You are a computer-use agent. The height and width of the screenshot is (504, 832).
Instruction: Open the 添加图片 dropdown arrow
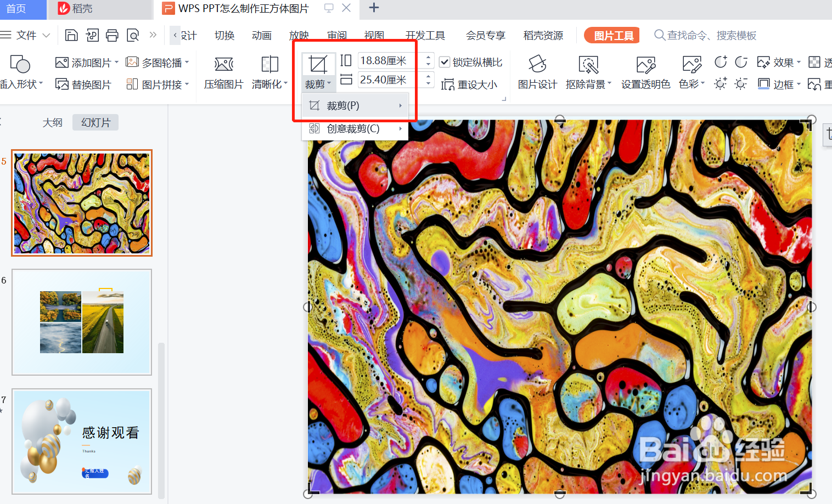(116, 63)
